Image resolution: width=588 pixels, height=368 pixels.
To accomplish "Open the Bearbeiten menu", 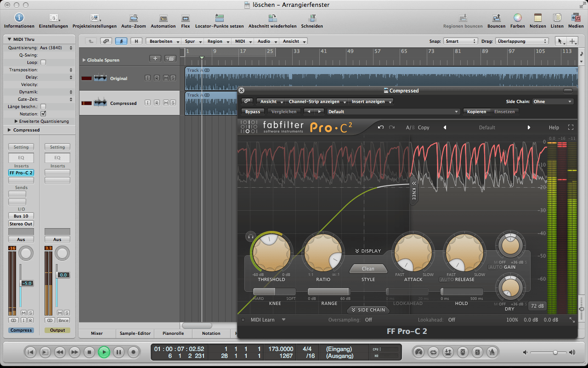I will 163,41.
